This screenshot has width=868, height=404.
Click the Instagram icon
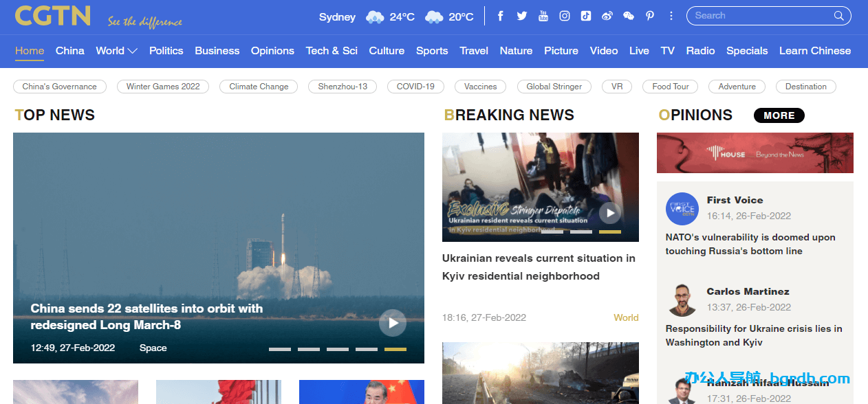coord(565,16)
